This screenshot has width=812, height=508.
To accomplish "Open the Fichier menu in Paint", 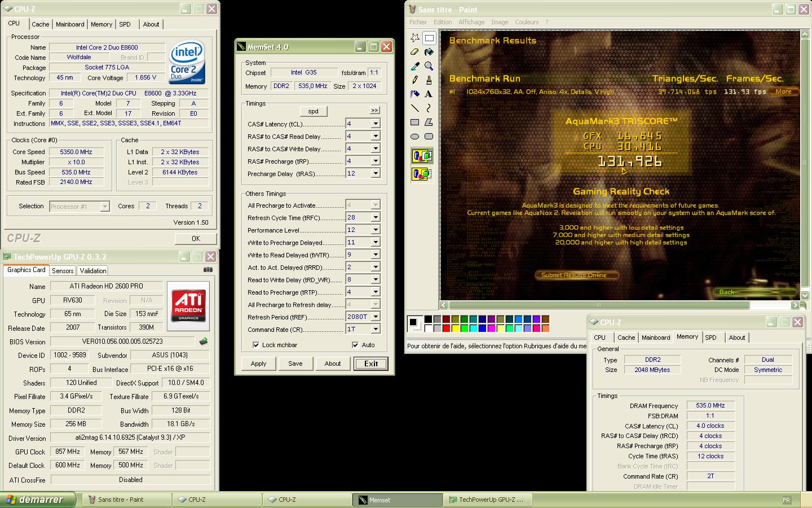I will (x=418, y=22).
